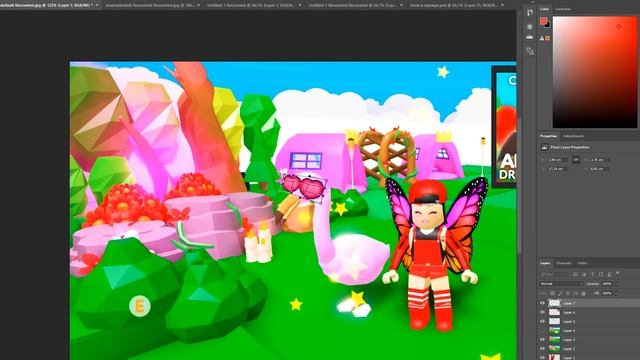This screenshot has width=640, height=360.
Task: Open sun-shaped collapsed panel icon in dock
Action: pos(530,27)
